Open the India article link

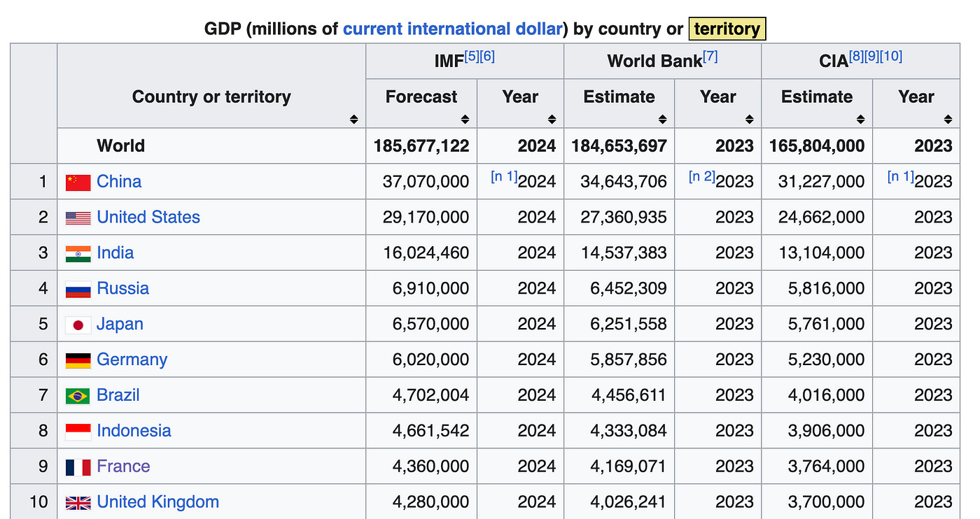115,253
